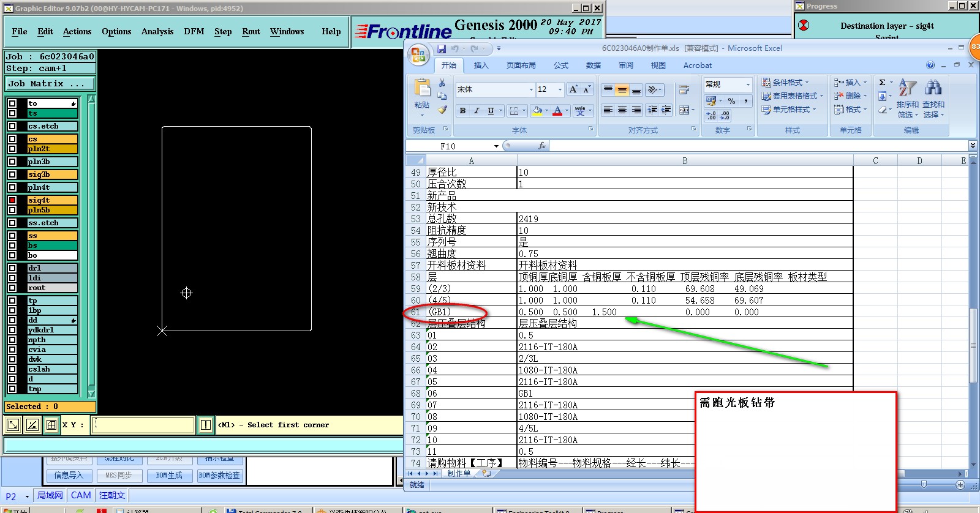Click the Top Align icon in Excel

(x=608, y=89)
